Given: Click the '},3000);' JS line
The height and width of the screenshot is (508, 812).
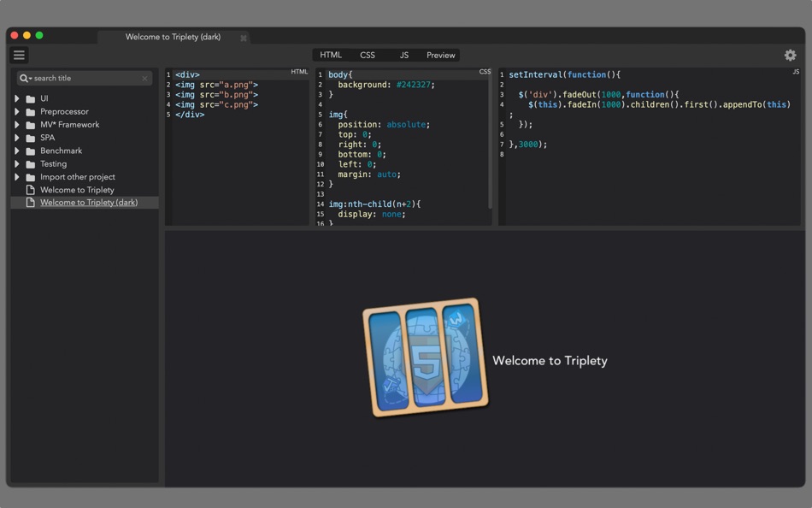Looking at the screenshot, I should (x=527, y=145).
